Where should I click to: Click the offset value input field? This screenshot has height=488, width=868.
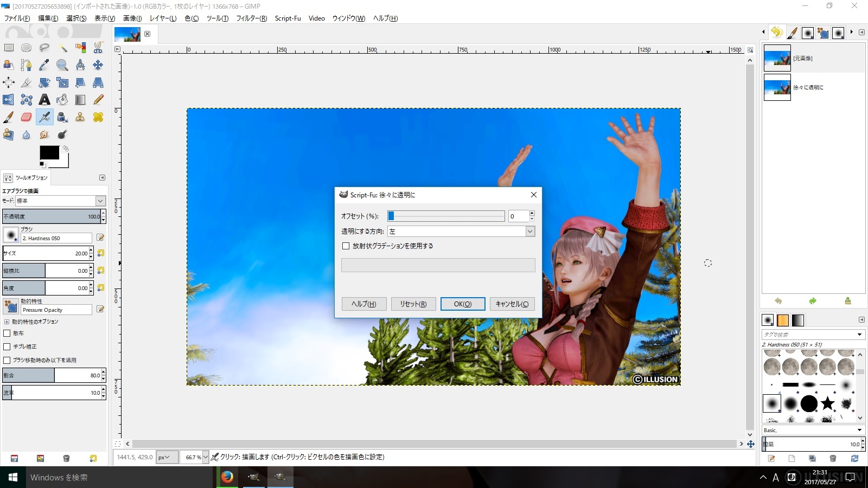point(518,216)
